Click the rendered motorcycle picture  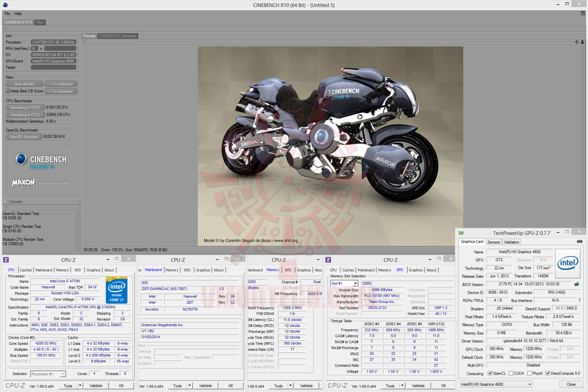pos(330,146)
